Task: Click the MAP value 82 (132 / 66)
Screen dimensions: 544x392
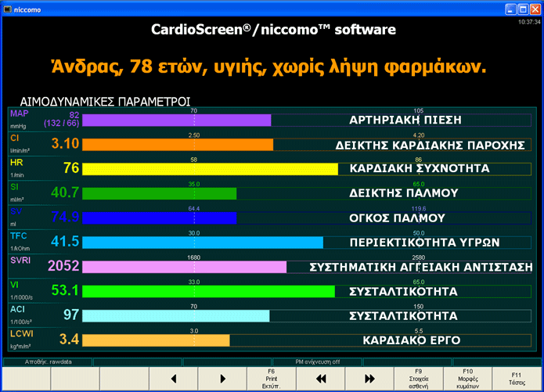Action: click(61, 119)
